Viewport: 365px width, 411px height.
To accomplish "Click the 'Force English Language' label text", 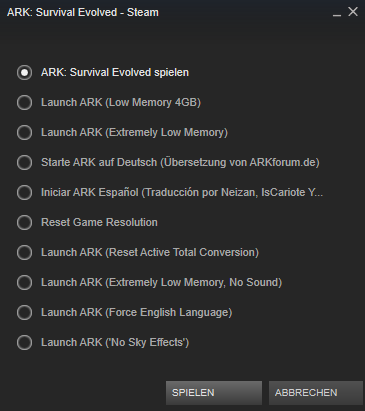I will point(170,313).
